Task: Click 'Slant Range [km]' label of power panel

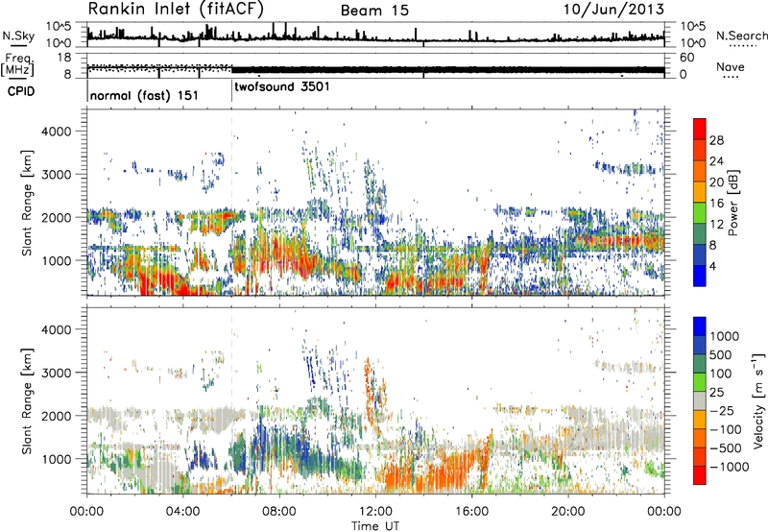Action: pos(27,203)
